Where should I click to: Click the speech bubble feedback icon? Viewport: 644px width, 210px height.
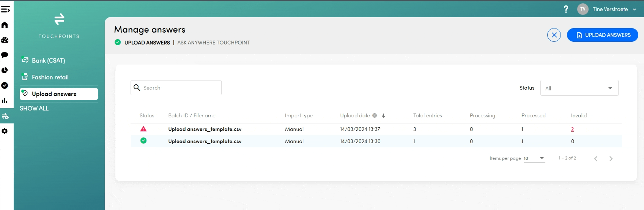pos(5,55)
